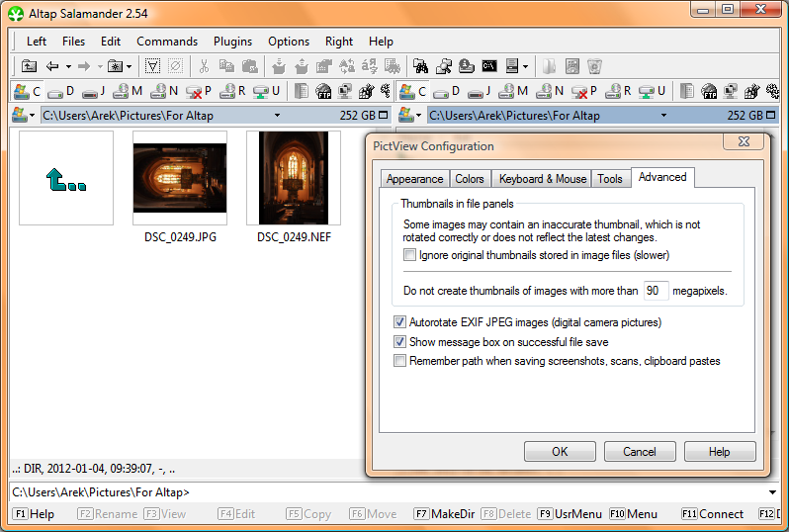Click the Cut scissors icon

pyautogui.click(x=204, y=66)
